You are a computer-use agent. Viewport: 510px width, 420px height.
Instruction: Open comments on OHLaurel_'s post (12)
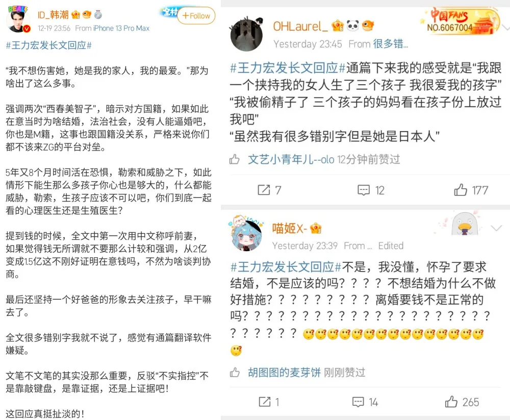(371, 190)
